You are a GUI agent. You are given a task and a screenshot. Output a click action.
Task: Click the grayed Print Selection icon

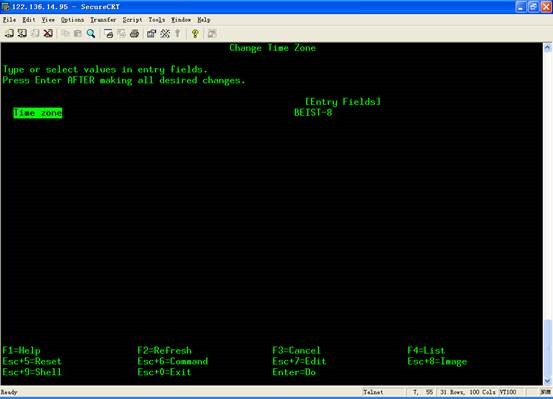pos(121,34)
